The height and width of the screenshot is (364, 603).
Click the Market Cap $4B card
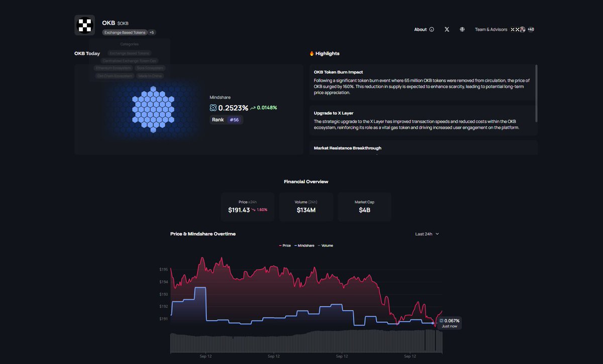[x=364, y=206]
